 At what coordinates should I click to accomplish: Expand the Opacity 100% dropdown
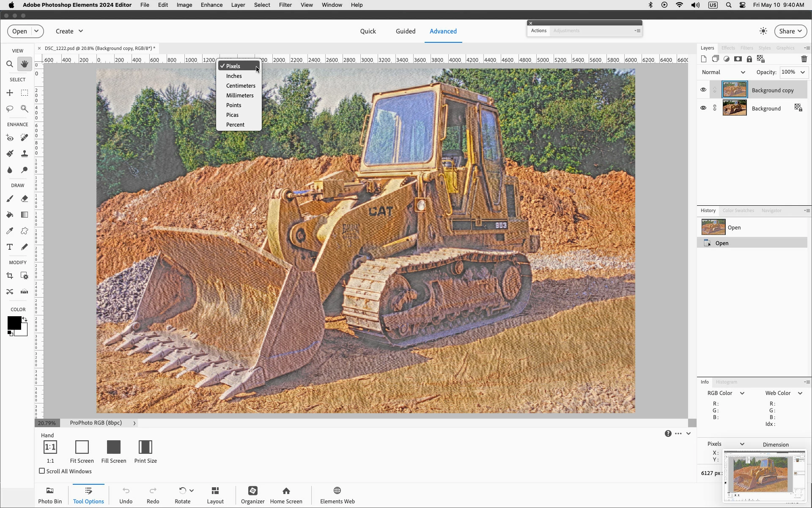[802, 72]
